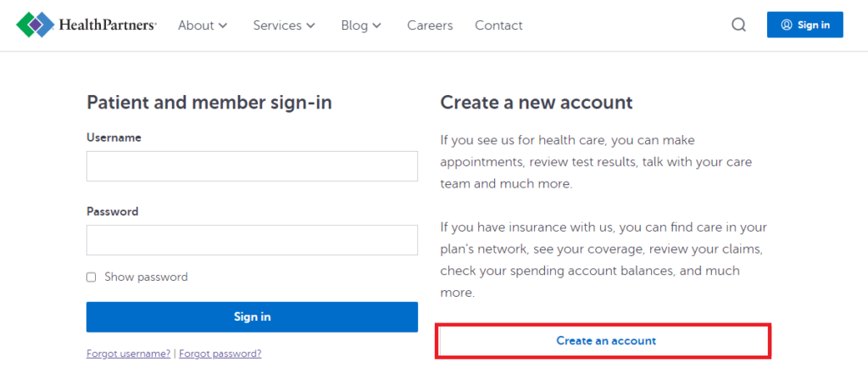Image resolution: width=868 pixels, height=386 pixels.
Task: Open the Blog dropdown chevron
Action: pyautogui.click(x=377, y=25)
